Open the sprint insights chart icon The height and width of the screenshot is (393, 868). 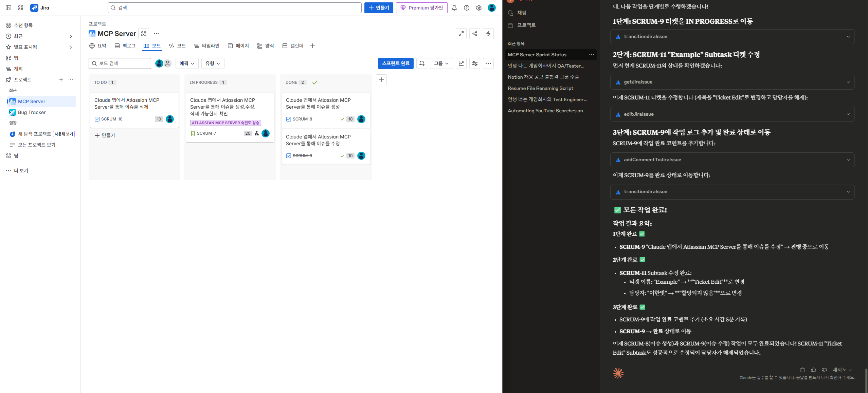(x=461, y=63)
